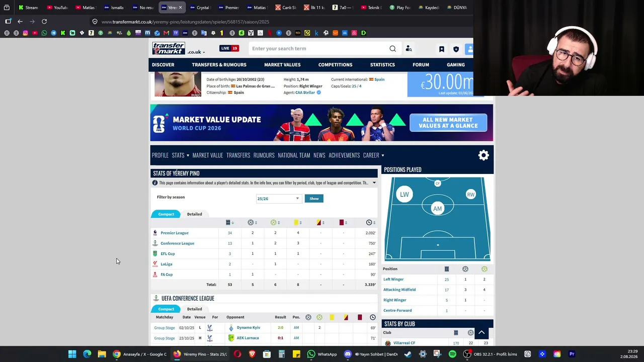This screenshot has width=644, height=362.
Task: Open the ACHIEVEMENTS tab
Action: [344, 155]
